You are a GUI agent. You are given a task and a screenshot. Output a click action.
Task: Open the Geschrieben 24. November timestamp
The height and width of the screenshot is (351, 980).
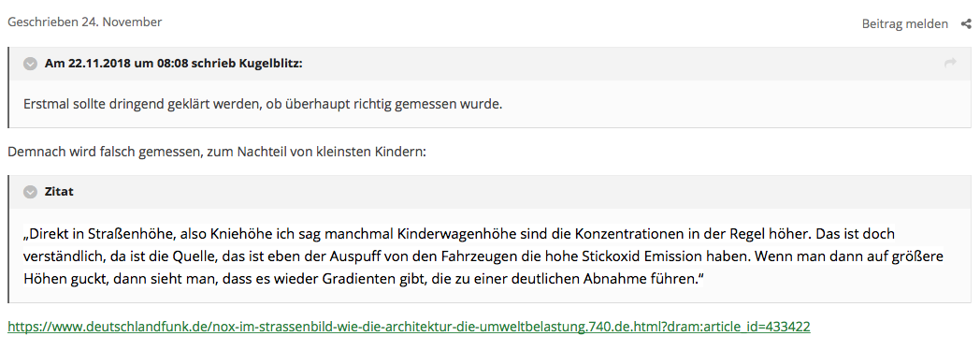click(84, 22)
